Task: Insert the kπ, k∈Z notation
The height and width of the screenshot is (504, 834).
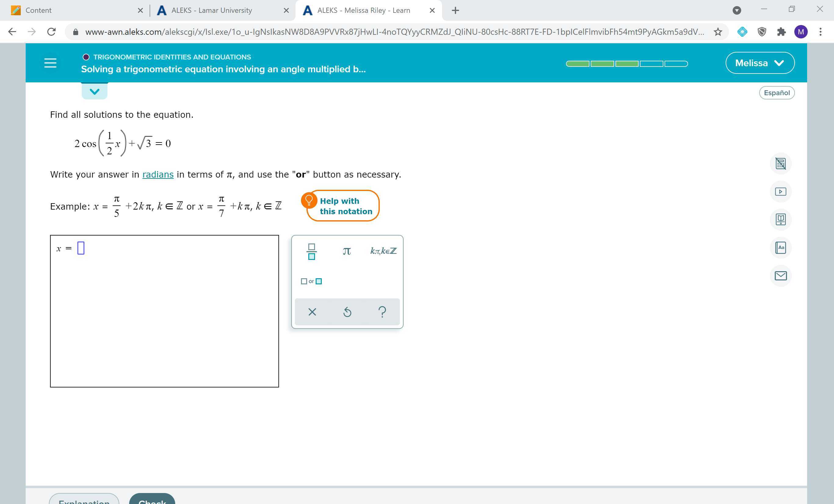Action: 383,251
